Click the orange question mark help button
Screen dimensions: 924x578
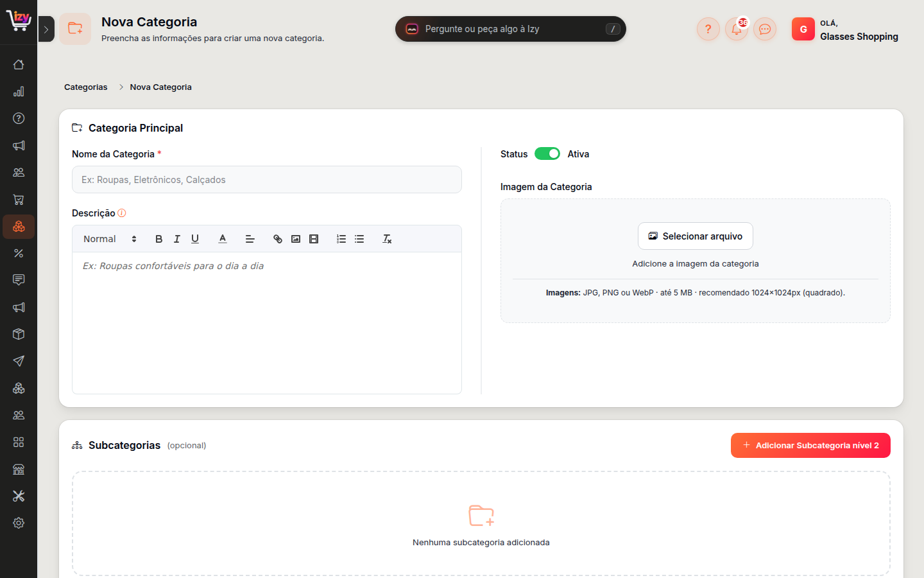pyautogui.click(x=708, y=29)
